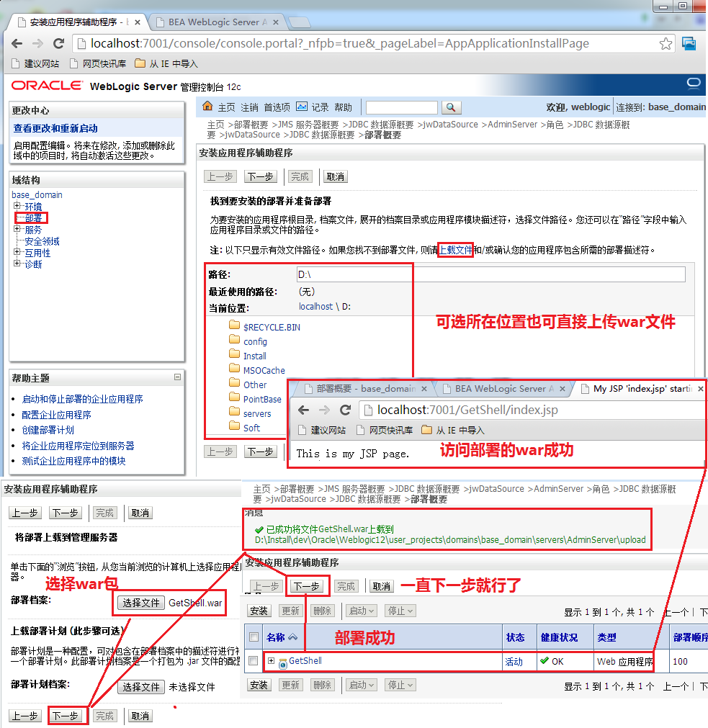Open the Soft folder icon

(x=235, y=426)
